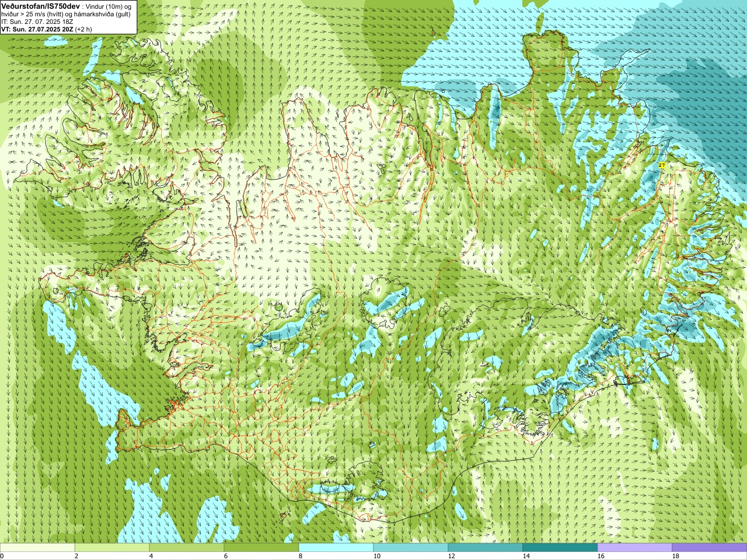This screenshot has height=560, width=747.
Task: Click the Veðurstofan/IS750dev title text
Action: coord(41,5)
